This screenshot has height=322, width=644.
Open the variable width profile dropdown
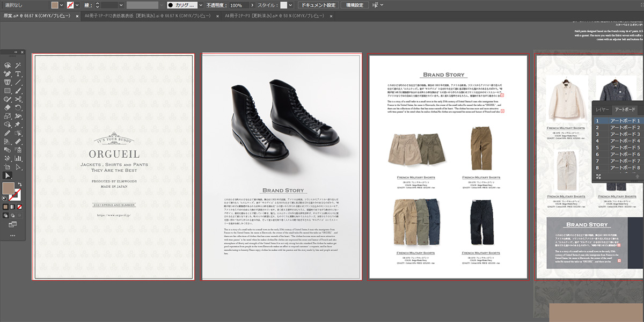pyautogui.click(x=160, y=5)
